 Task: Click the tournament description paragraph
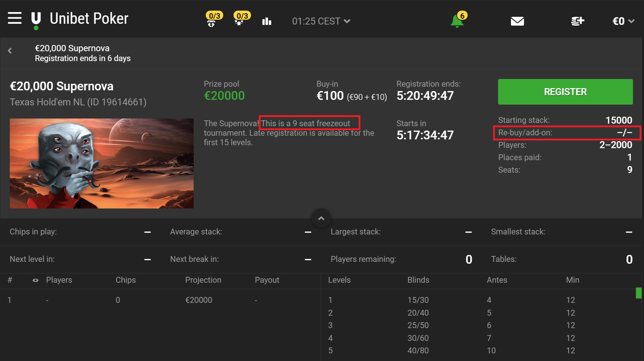pos(289,133)
